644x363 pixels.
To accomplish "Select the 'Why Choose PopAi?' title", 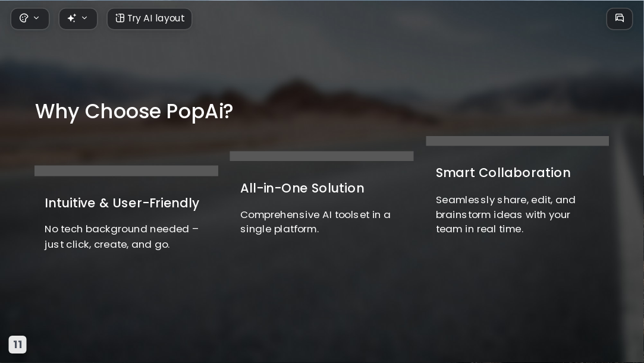I will click(x=134, y=112).
